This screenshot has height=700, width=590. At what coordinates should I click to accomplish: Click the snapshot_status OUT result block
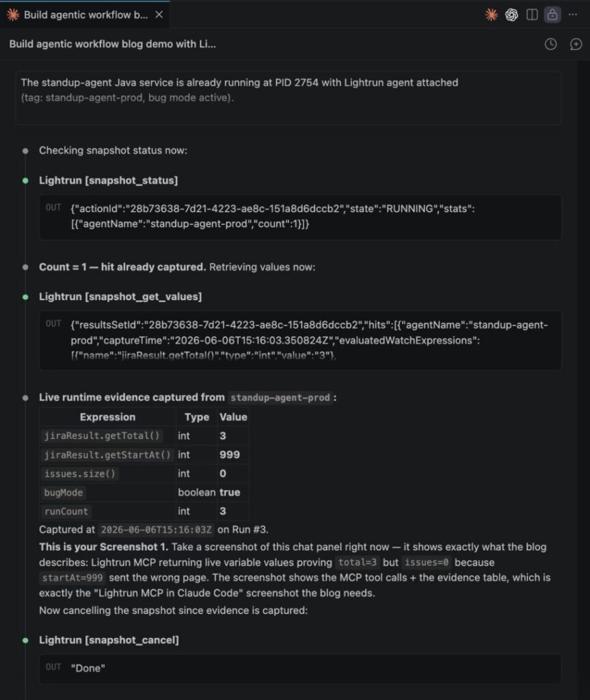[300, 217]
